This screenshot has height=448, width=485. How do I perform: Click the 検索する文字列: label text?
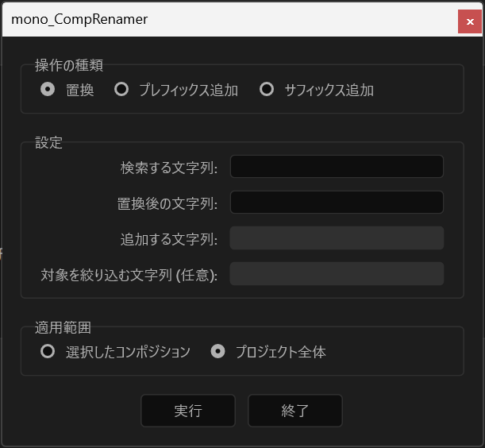click(168, 168)
